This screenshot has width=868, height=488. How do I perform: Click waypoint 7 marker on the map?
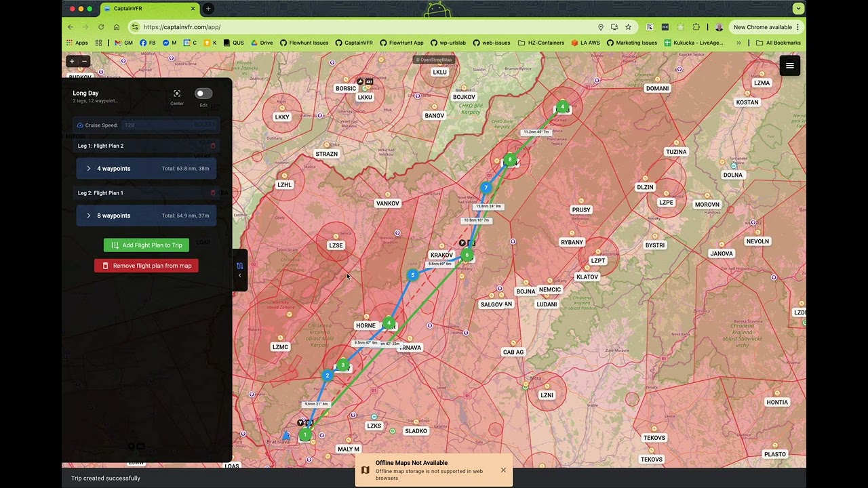(486, 188)
